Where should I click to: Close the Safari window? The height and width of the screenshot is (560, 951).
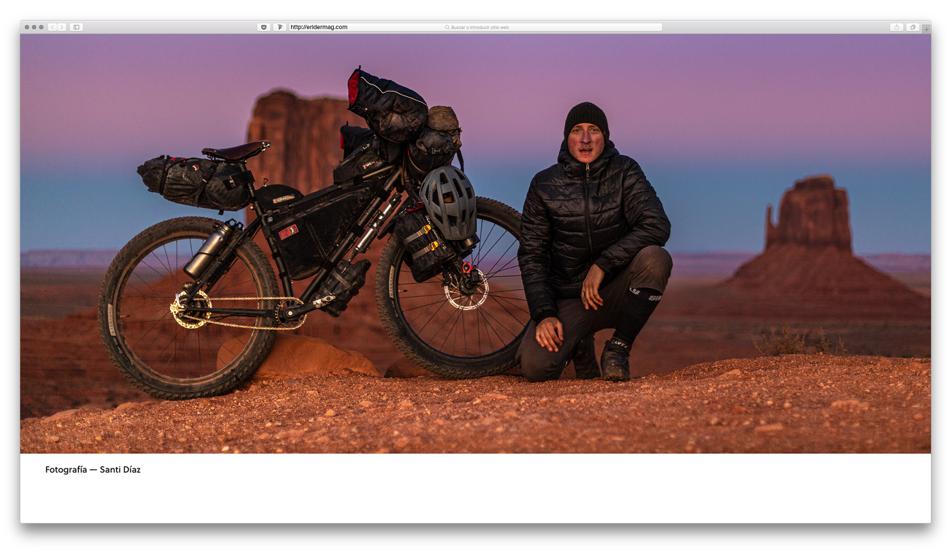27,27
